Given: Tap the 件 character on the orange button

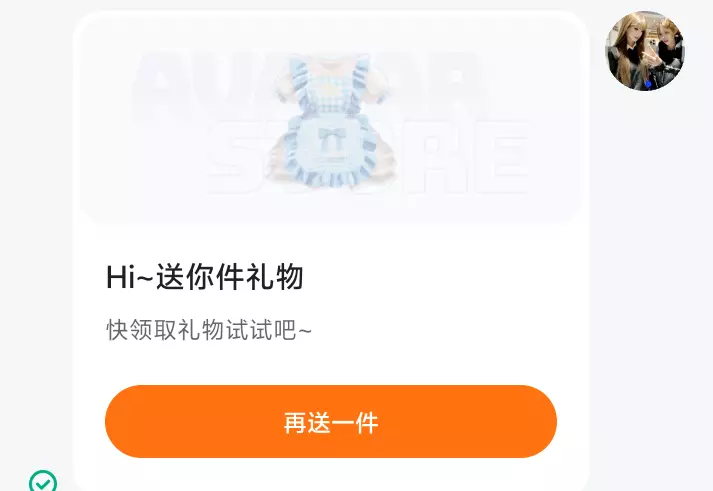Looking at the screenshot, I should [x=367, y=423].
